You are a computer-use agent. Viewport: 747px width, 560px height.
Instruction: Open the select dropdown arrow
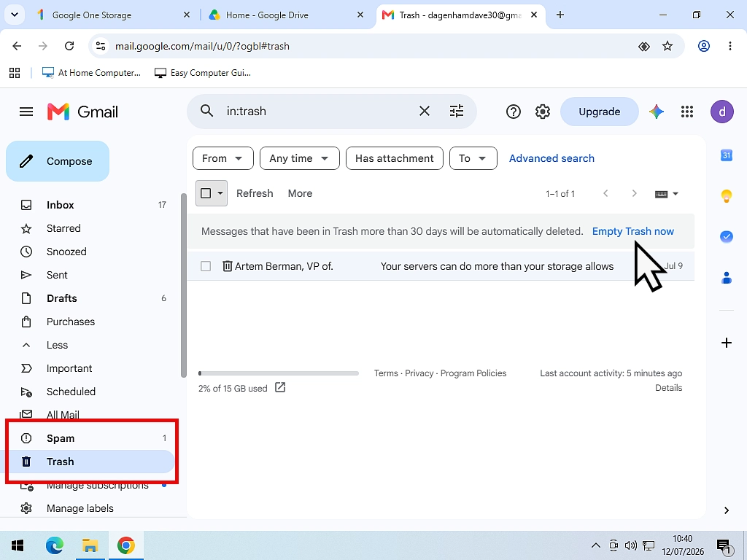click(x=220, y=193)
